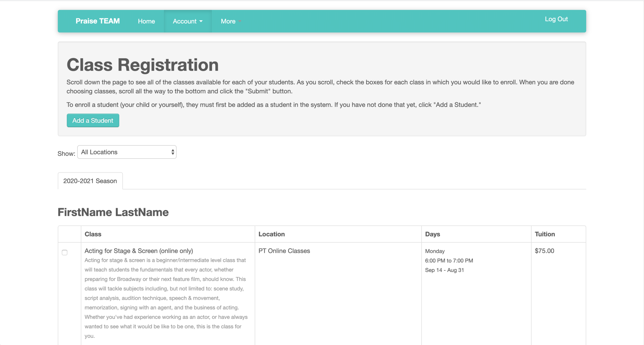This screenshot has height=345, width=644.
Task: Click the small arrow next to More
Action: pos(240,21)
